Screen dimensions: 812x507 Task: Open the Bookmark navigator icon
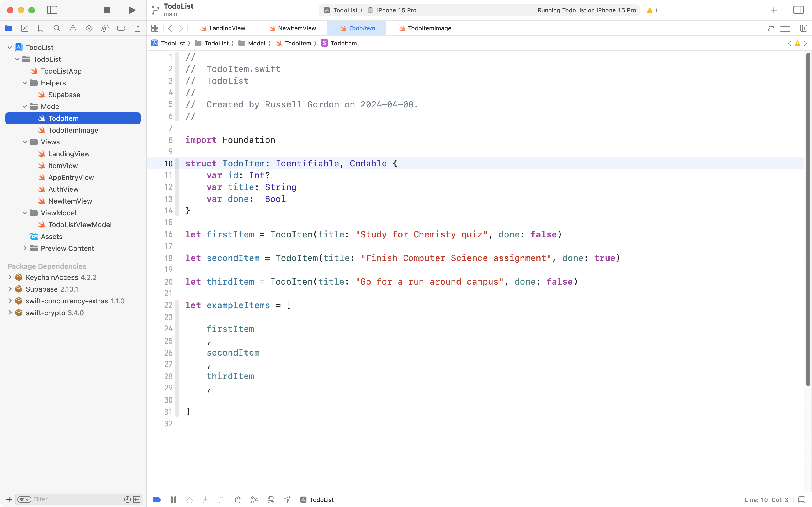(x=41, y=28)
